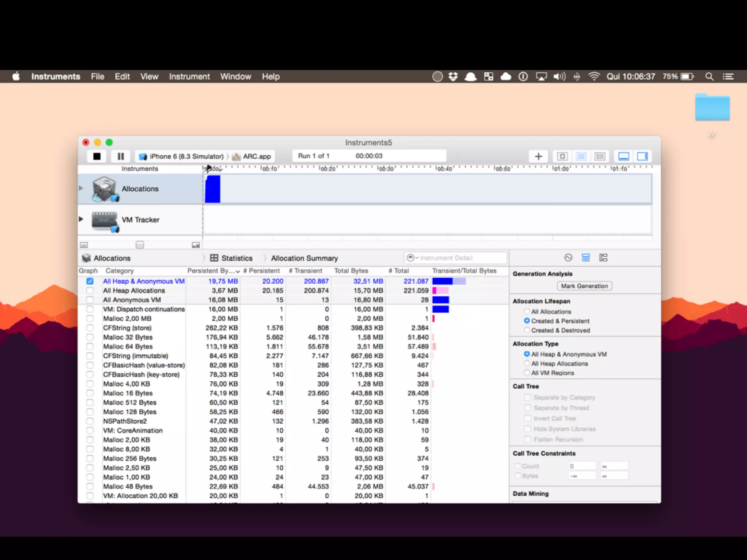Select the All Allocations lifespan radio

pos(527,311)
